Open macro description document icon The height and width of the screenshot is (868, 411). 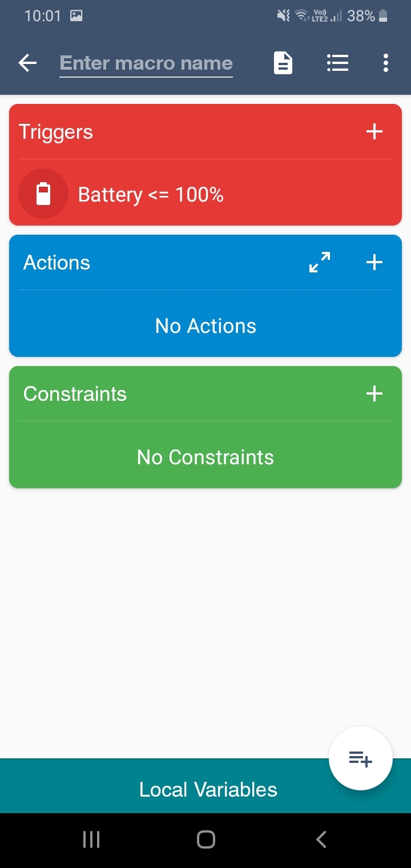(x=283, y=63)
